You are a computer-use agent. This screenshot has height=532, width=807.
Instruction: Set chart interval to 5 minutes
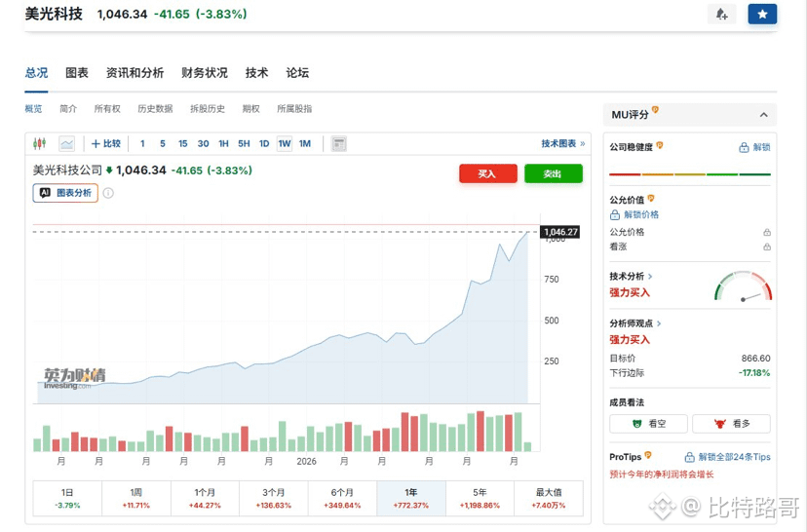pos(162,143)
